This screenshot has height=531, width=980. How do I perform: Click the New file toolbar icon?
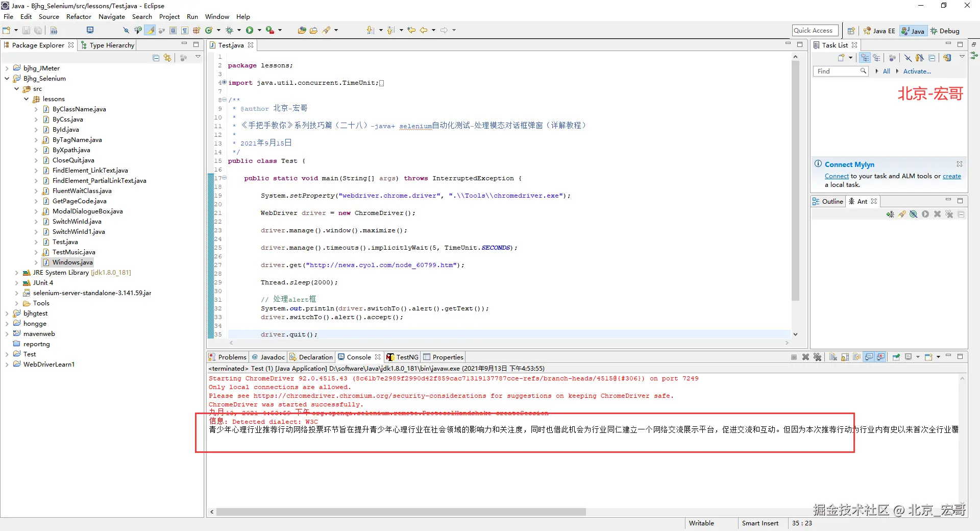coord(7,31)
